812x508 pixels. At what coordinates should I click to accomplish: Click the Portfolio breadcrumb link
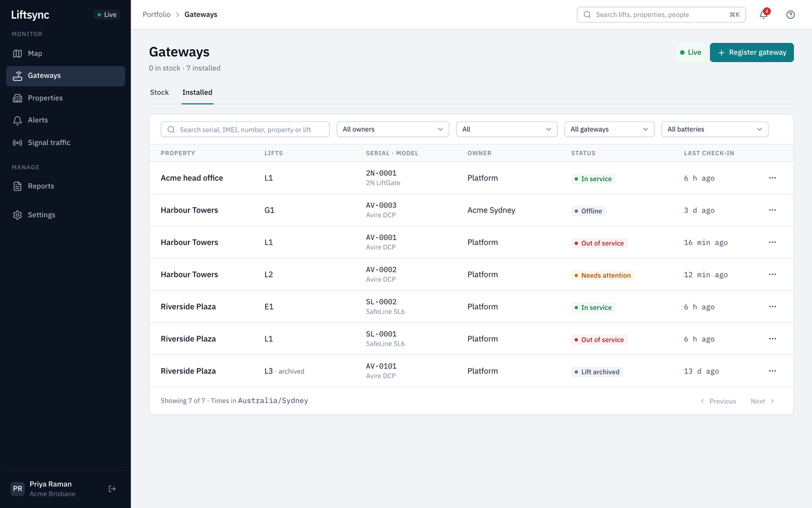tap(157, 15)
